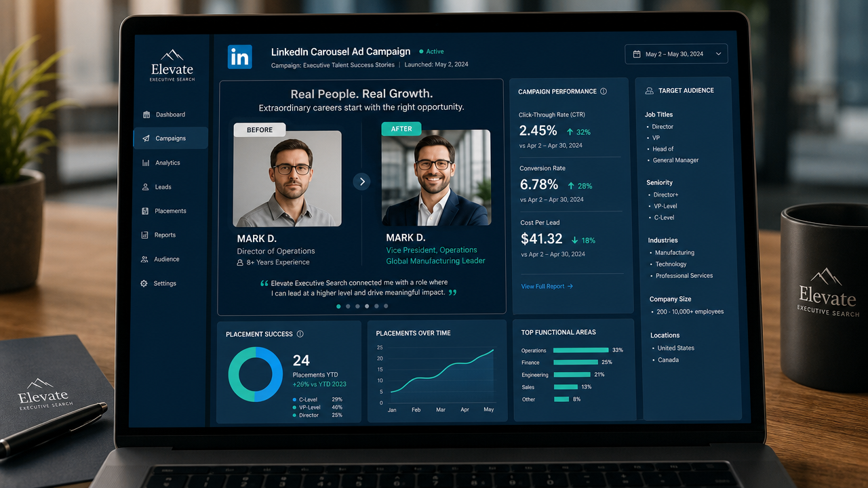This screenshot has width=868, height=488.
Task: Click the green Active status badge
Action: [x=431, y=52]
